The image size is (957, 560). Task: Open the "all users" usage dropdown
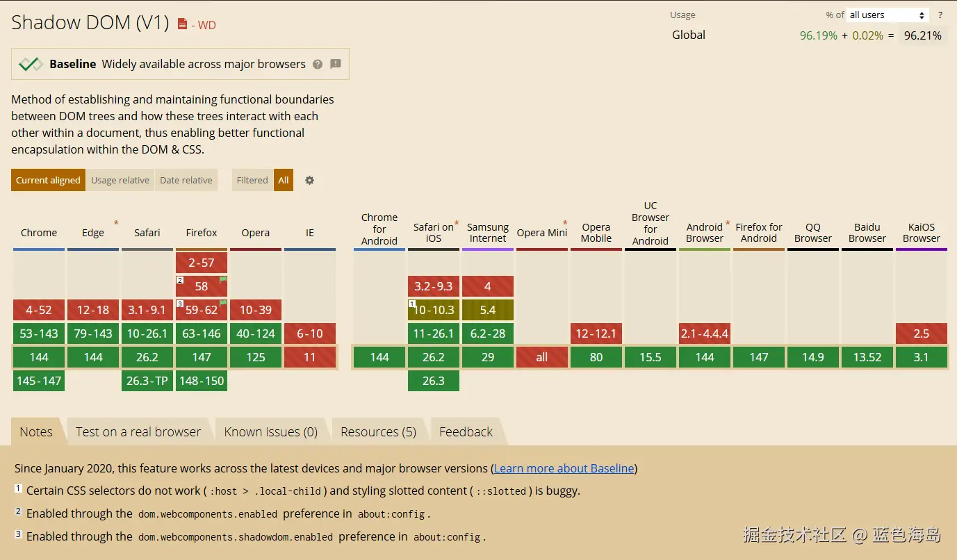(888, 15)
